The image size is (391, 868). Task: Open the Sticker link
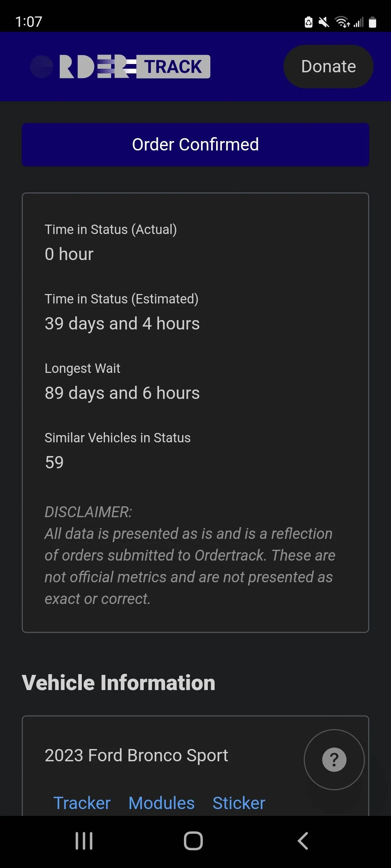(x=239, y=803)
